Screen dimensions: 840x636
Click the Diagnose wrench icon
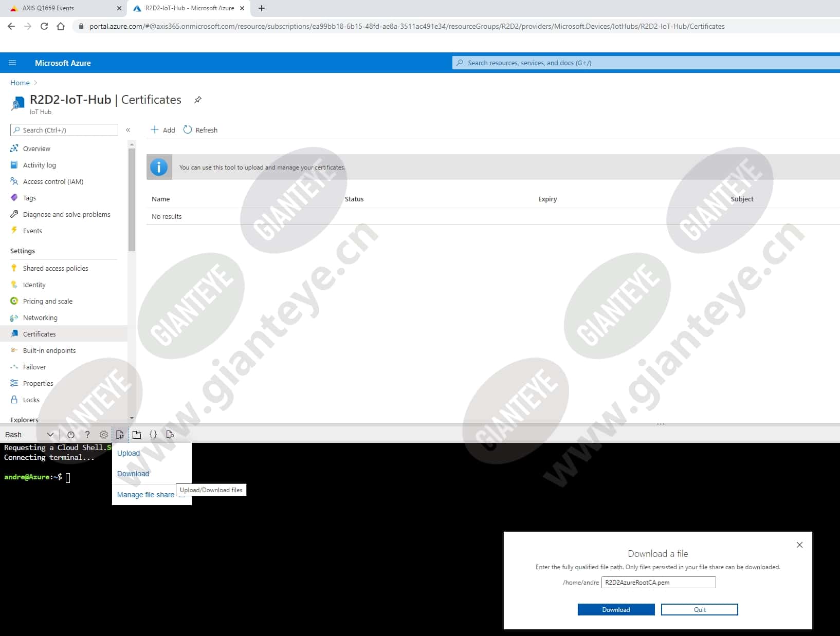pyautogui.click(x=14, y=214)
